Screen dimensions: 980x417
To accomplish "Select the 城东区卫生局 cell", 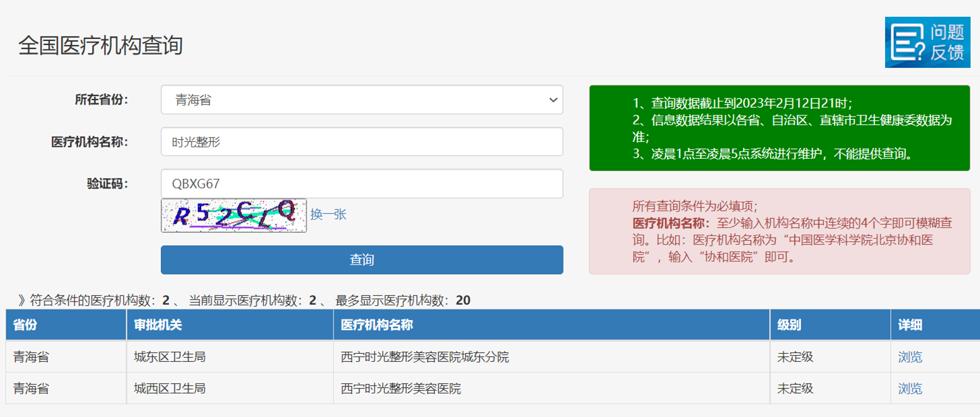I will [230, 357].
